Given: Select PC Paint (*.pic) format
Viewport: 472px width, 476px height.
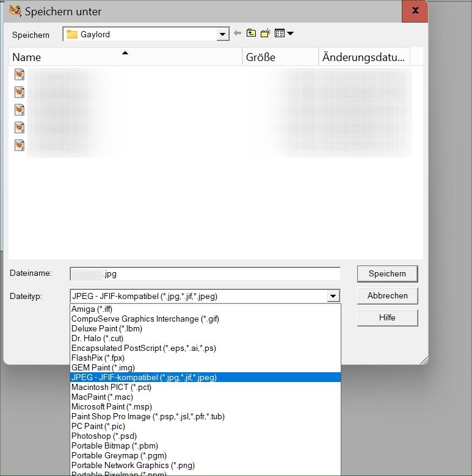Looking at the screenshot, I should click(205, 426).
